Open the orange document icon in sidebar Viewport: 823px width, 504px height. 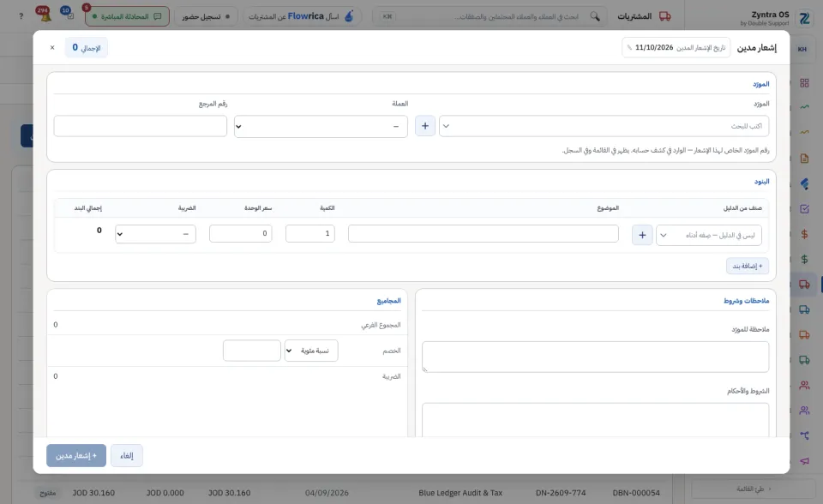[804, 158]
